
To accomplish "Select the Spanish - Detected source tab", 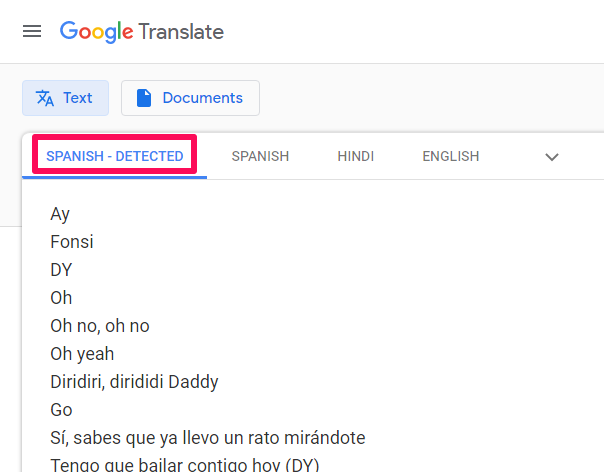I will point(114,156).
